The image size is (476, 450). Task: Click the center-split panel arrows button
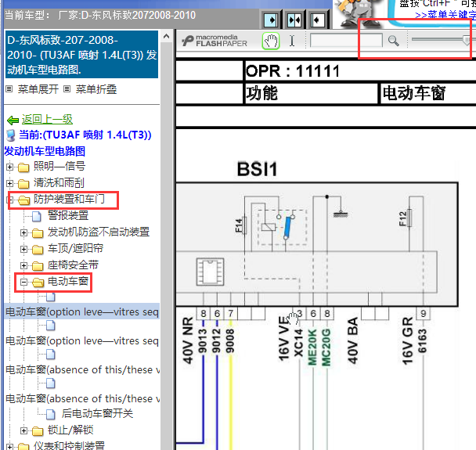click(x=294, y=20)
